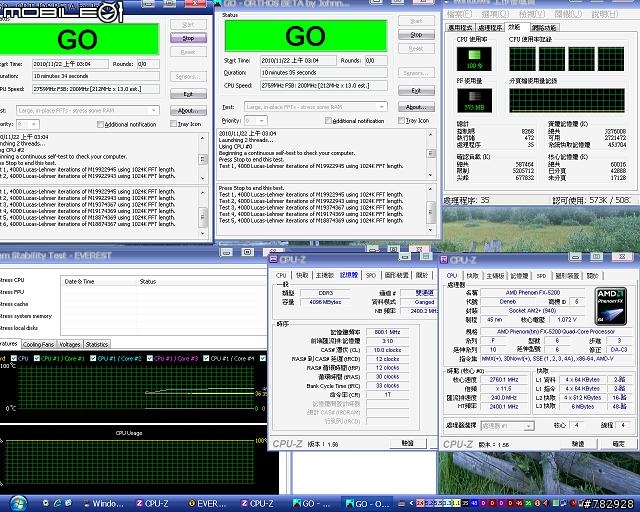Viewport: 640px width, 512px height.
Task: Click the third quick launch icon beside IE
Action: 68,503
